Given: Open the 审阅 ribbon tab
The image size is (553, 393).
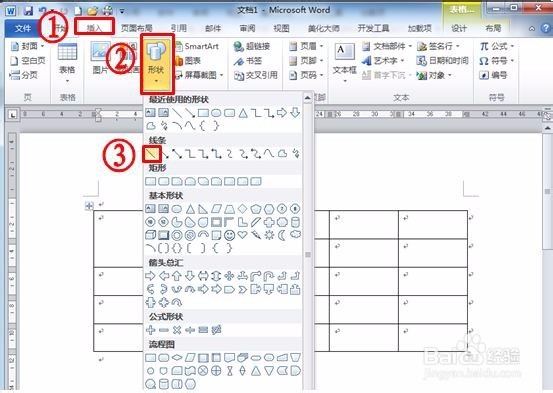Looking at the screenshot, I should click(247, 28).
